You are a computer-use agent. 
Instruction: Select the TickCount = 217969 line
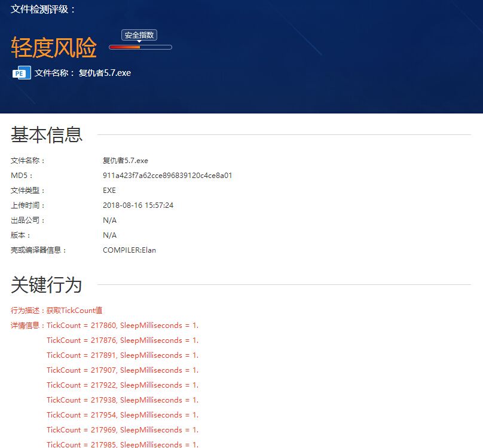tap(123, 430)
